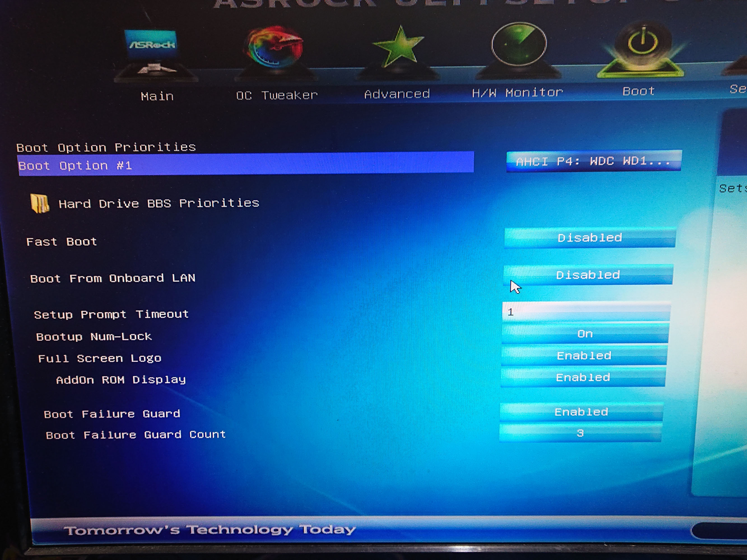Image resolution: width=747 pixels, height=560 pixels.
Task: Toggle AddOn ROM Display Enabled value
Action: (583, 377)
